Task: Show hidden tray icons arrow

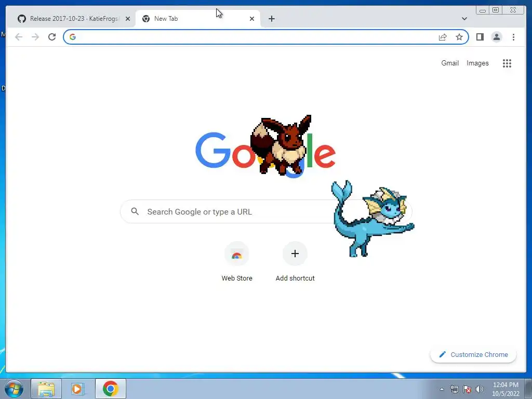Action: (x=442, y=389)
